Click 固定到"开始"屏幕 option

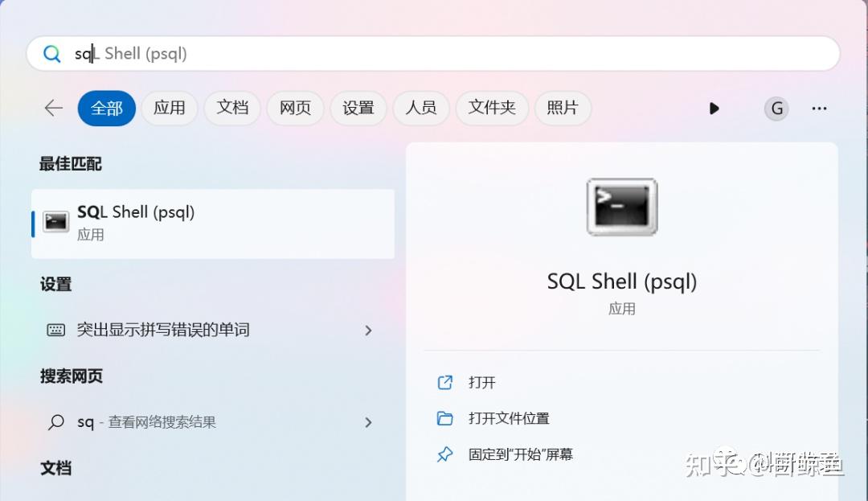(521, 454)
